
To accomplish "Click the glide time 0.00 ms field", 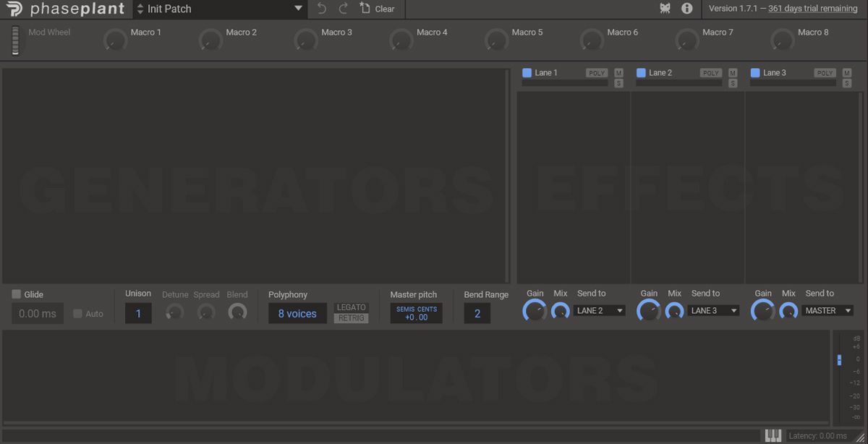I will pyautogui.click(x=38, y=314).
